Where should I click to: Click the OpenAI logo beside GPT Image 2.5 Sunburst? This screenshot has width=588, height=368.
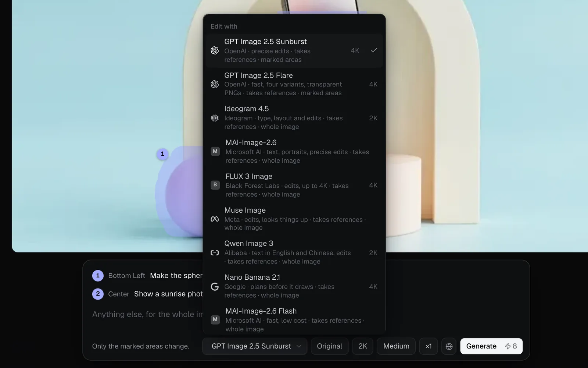pyautogui.click(x=215, y=50)
